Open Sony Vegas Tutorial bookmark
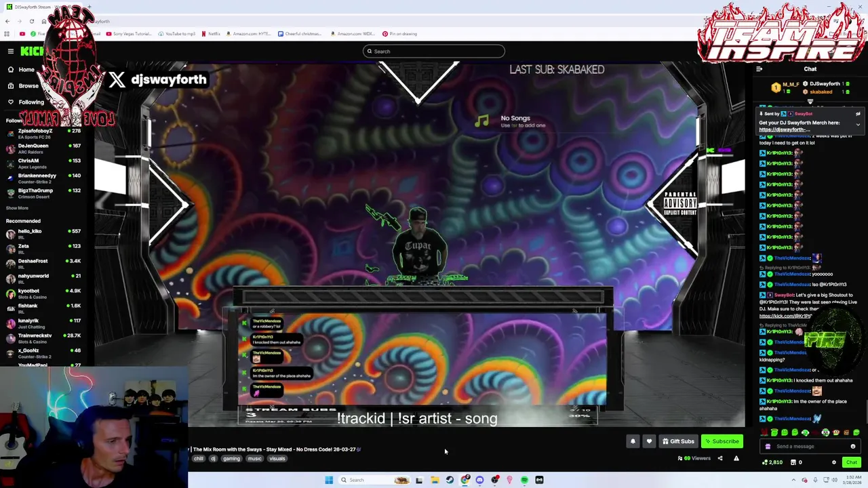The width and height of the screenshot is (868, 488). pos(130,34)
